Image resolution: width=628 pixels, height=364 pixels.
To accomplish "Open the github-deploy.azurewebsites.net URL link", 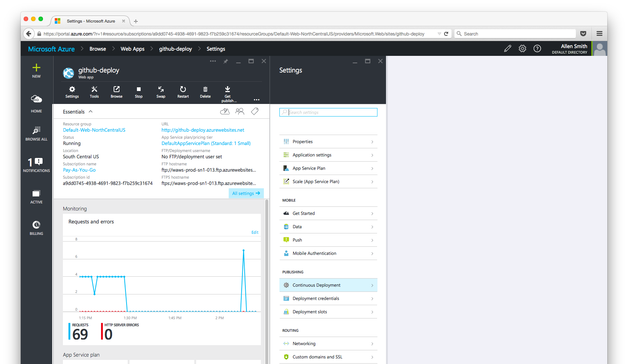I will point(203,130).
